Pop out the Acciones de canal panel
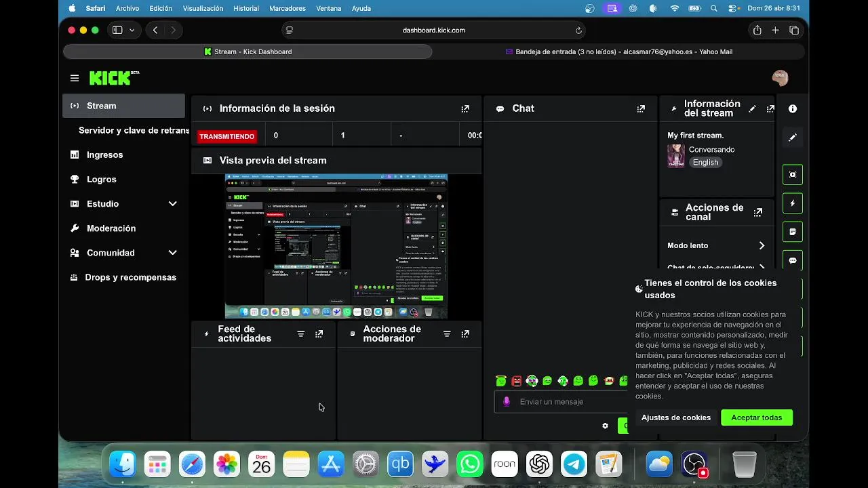The width and height of the screenshot is (868, 488). [758, 212]
